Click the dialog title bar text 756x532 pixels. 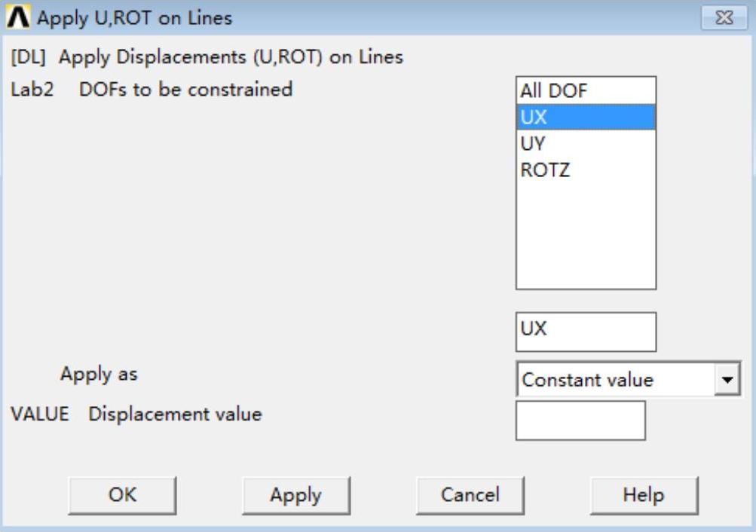tap(134, 17)
